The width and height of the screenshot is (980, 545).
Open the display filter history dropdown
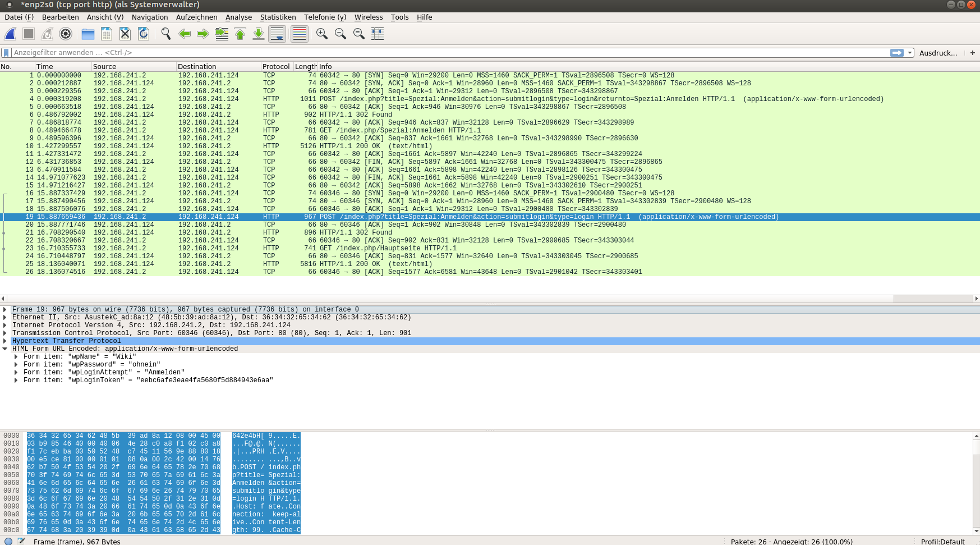point(910,53)
